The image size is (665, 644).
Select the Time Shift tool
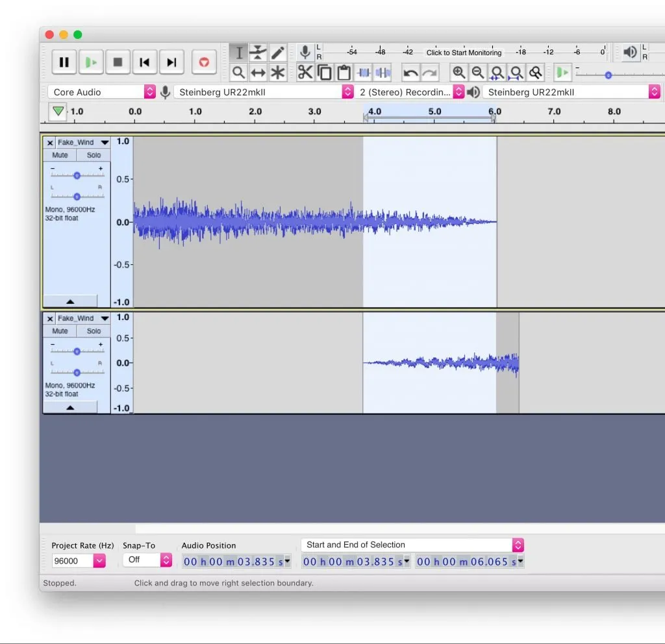click(x=258, y=73)
